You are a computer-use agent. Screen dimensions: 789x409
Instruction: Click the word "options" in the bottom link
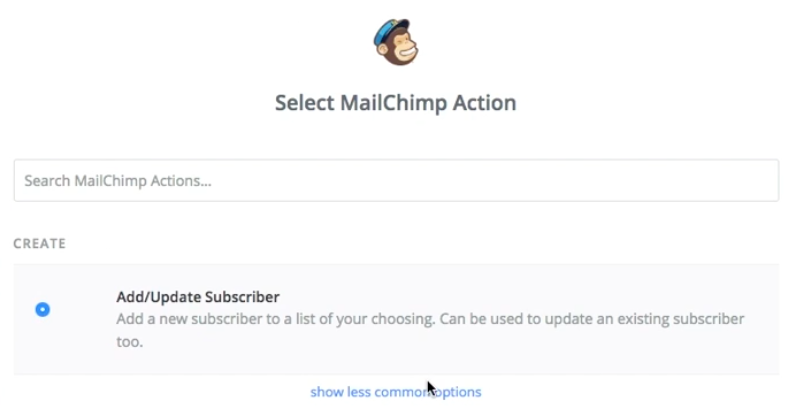pos(457,392)
